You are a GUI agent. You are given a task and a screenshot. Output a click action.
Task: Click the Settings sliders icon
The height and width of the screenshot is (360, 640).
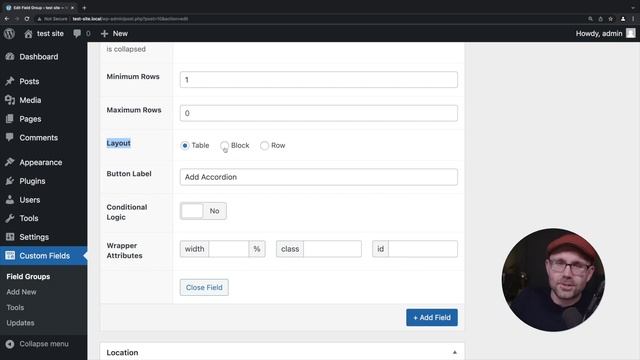10,237
